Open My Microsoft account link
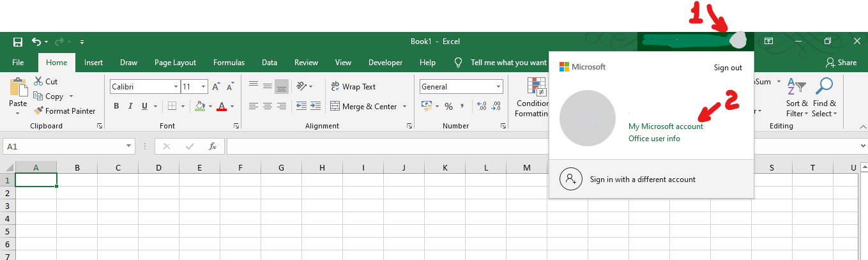 click(666, 126)
